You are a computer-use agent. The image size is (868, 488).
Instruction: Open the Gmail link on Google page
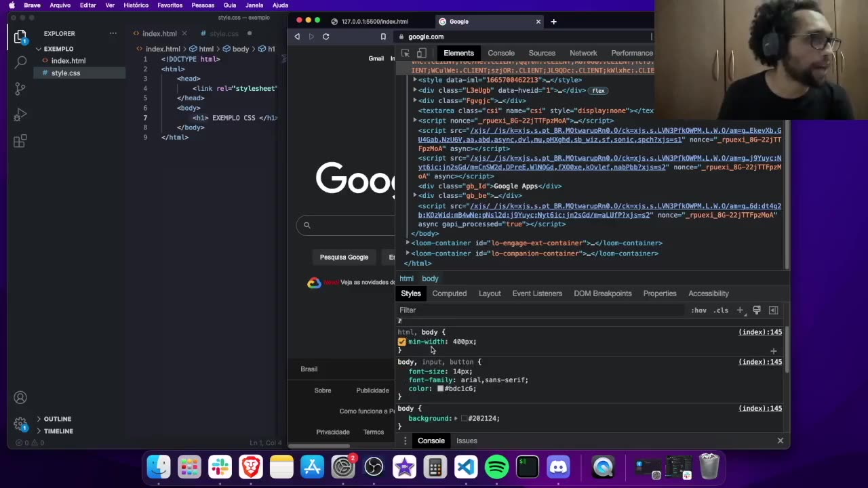click(x=376, y=58)
